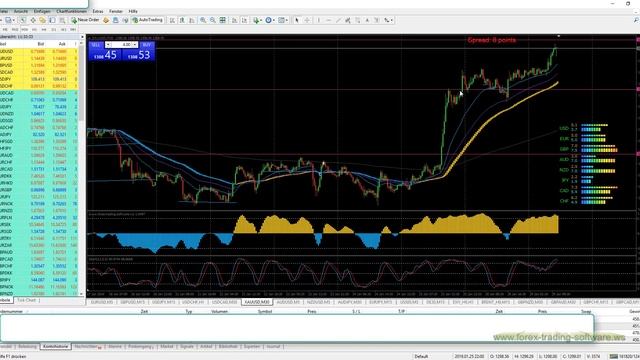Select the trendline drawing tool
This screenshot has height=360, width=640.
338,20
